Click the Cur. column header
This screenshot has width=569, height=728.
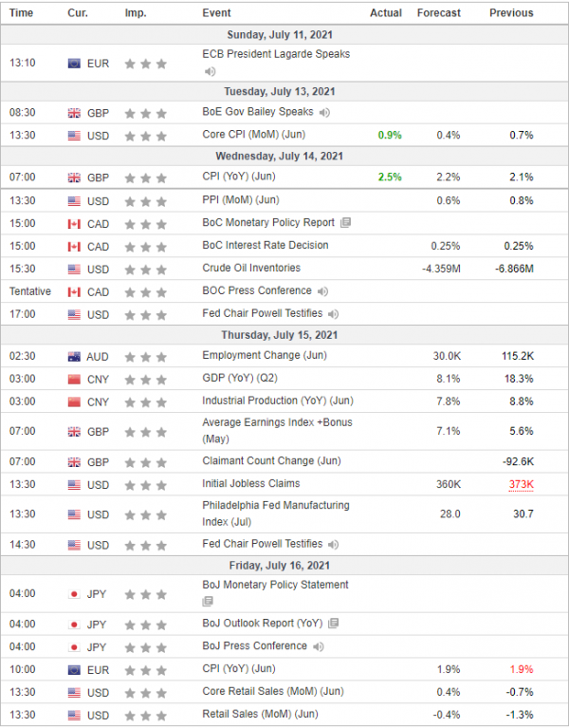78,13
